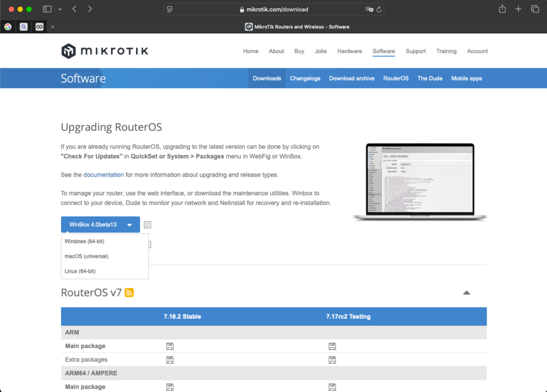547x392 pixels.
Task: Open sidebar options dropdown chevron
Action: (60, 10)
